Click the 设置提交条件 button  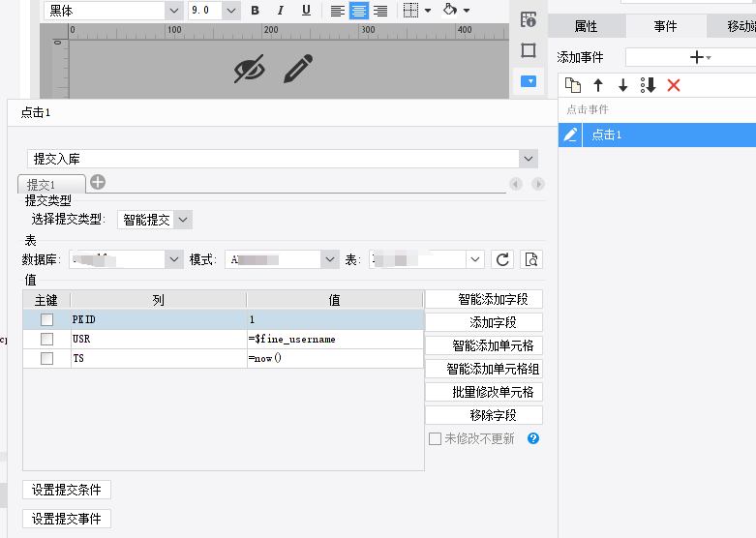coord(66,490)
